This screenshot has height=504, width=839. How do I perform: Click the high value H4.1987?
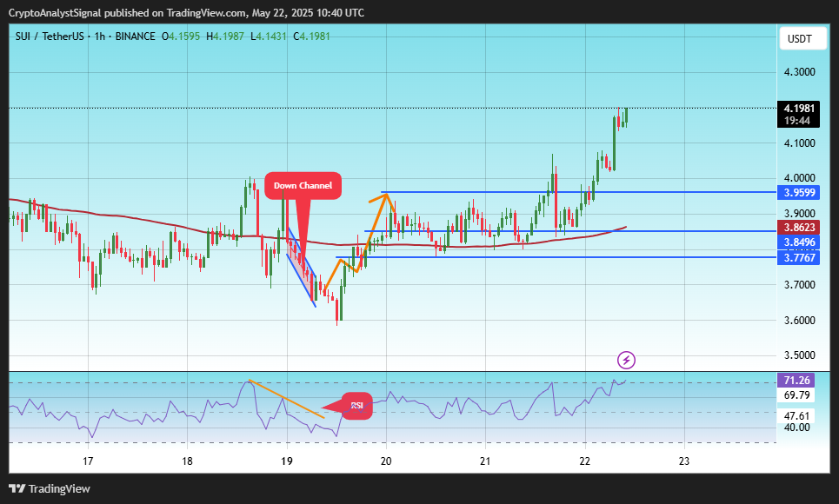225,36
